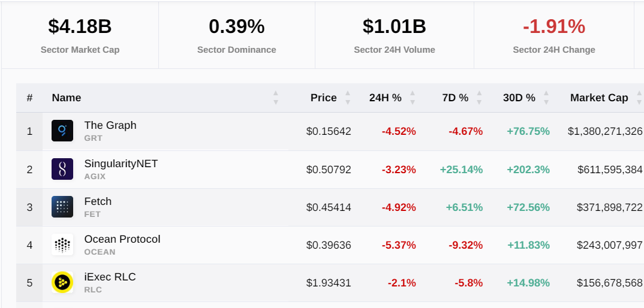Click the RLC ticker symbol

pos(93,289)
